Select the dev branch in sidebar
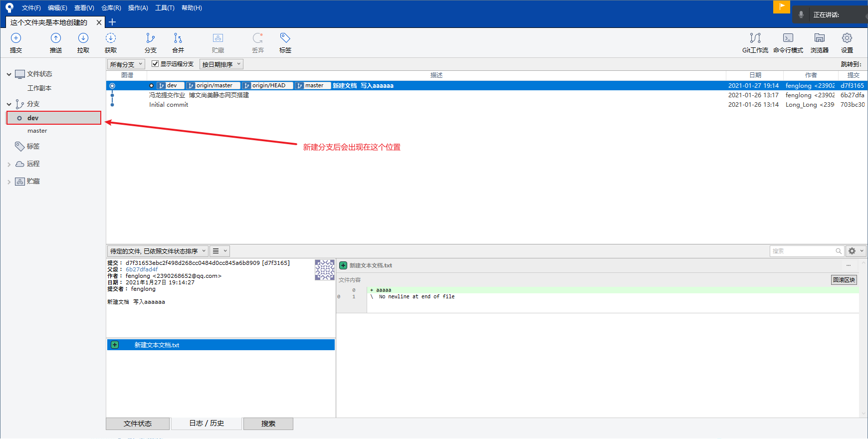This screenshot has width=868, height=439. tap(54, 118)
